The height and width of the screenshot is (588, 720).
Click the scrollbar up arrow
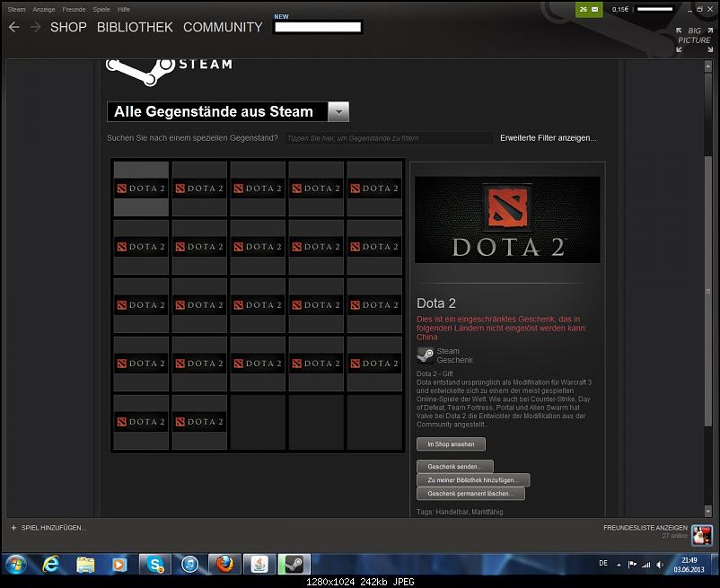point(708,66)
